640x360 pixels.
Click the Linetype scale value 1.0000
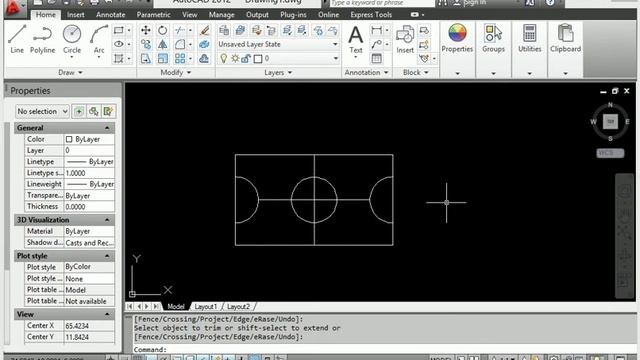point(89,173)
